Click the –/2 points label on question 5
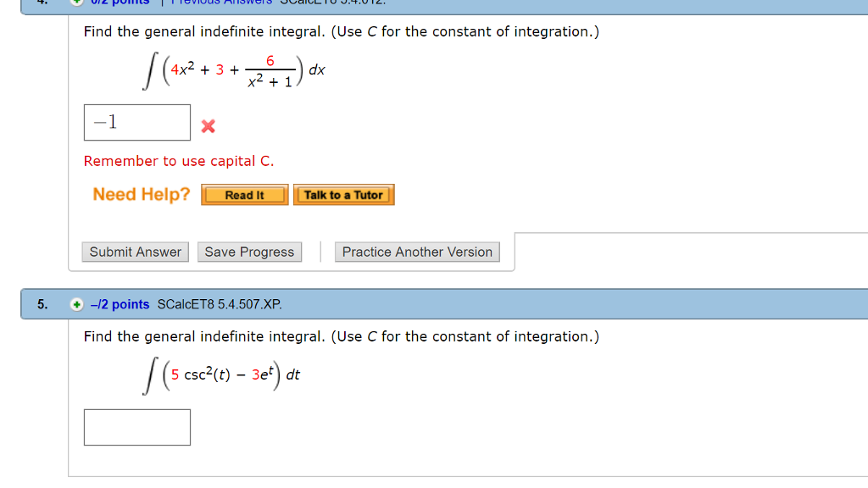 tap(120, 303)
